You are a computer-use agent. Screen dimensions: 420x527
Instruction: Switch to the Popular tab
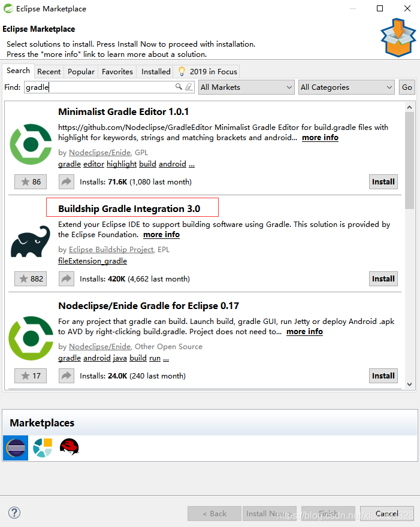click(81, 72)
